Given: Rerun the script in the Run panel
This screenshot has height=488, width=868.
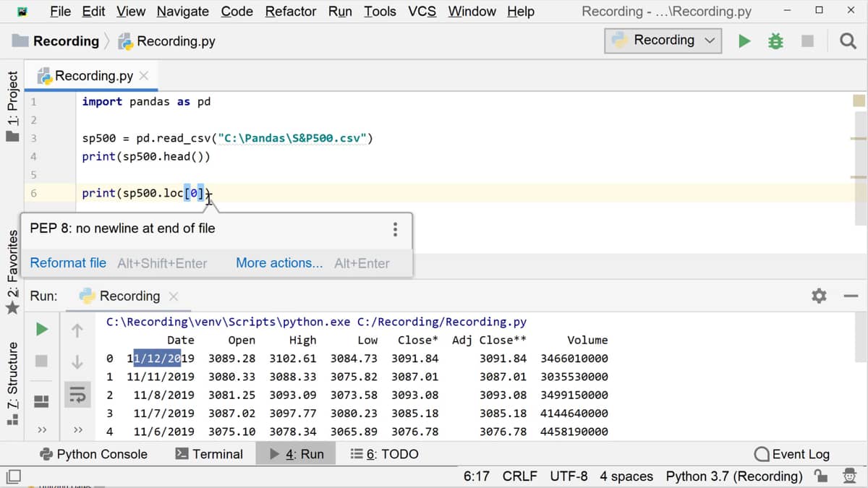Looking at the screenshot, I should click(42, 330).
